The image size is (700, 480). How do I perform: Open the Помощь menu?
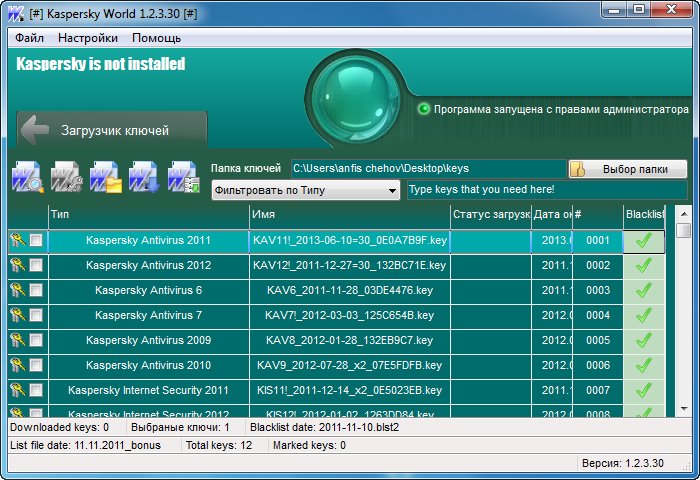pyautogui.click(x=156, y=38)
